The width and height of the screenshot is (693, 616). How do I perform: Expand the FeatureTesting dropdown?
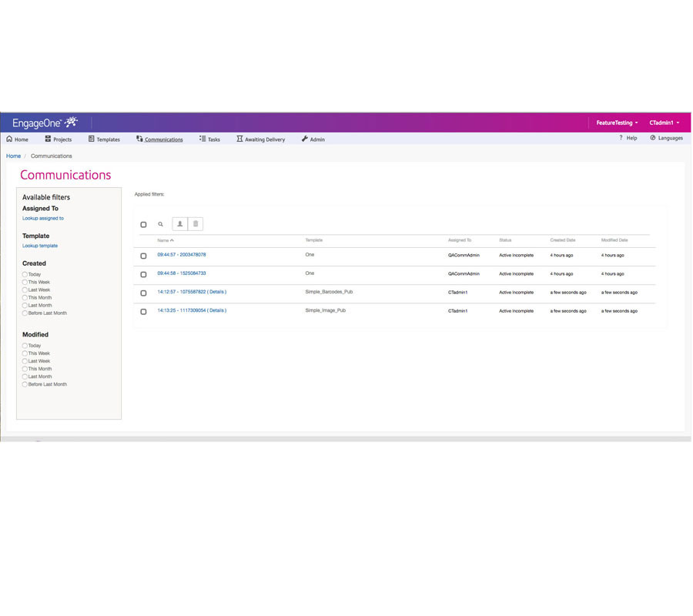617,122
